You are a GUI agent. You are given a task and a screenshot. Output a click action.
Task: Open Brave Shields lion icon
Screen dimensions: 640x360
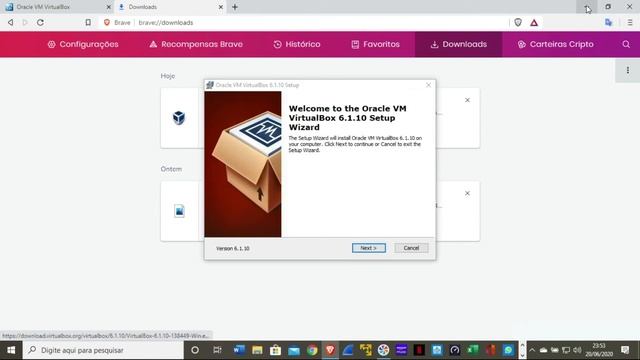[x=518, y=22]
